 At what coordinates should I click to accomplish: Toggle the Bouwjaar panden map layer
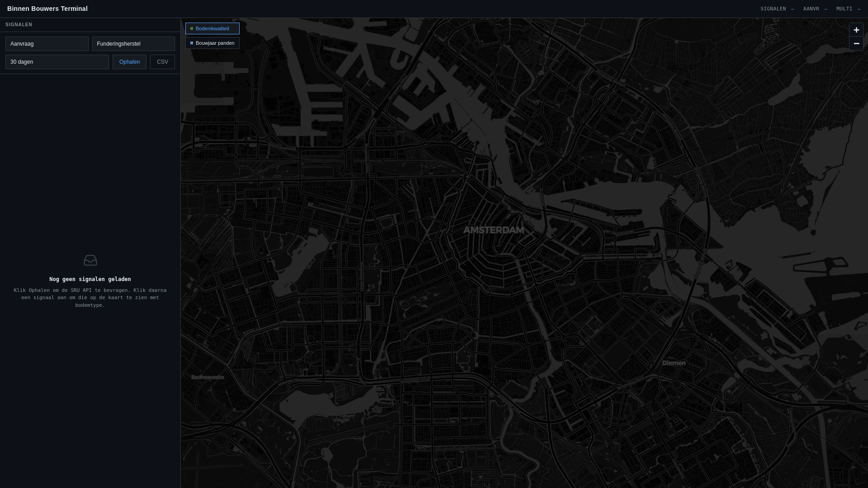click(x=212, y=43)
